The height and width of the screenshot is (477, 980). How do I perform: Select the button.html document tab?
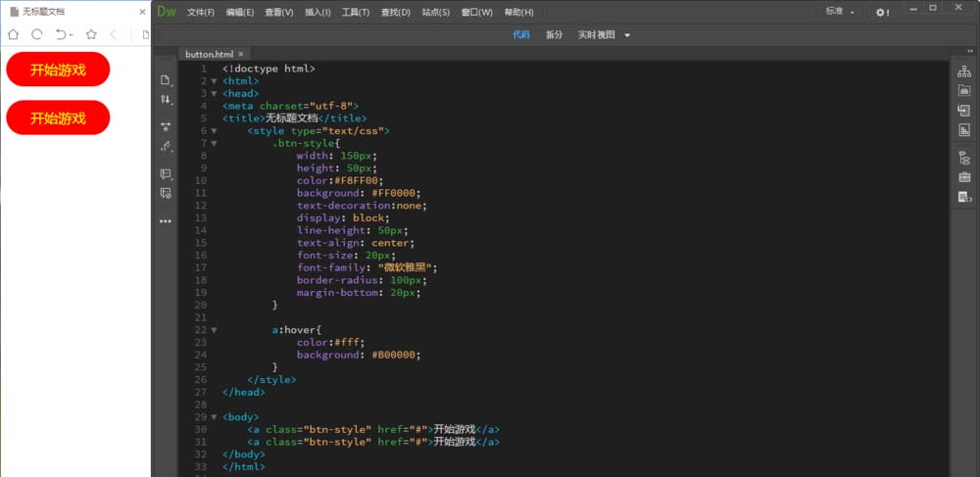(x=215, y=54)
